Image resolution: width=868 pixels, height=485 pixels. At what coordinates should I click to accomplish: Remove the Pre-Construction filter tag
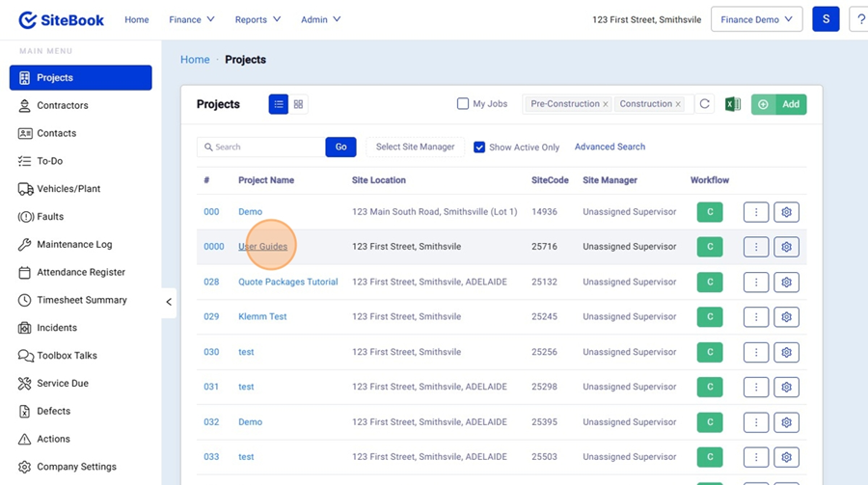point(606,104)
